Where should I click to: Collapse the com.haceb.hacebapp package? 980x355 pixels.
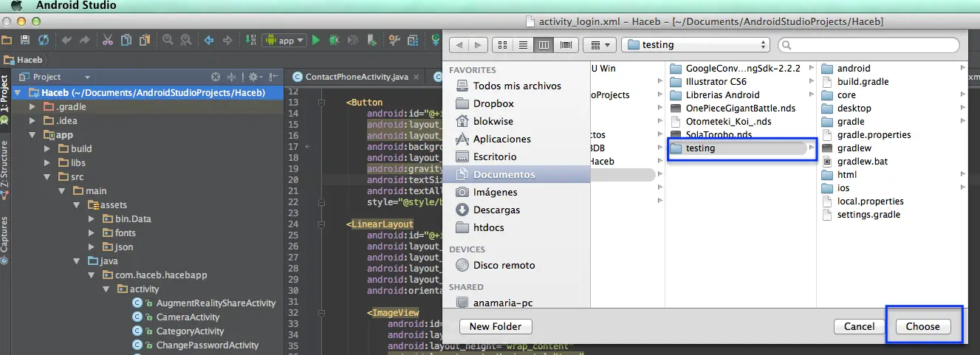[91, 275]
